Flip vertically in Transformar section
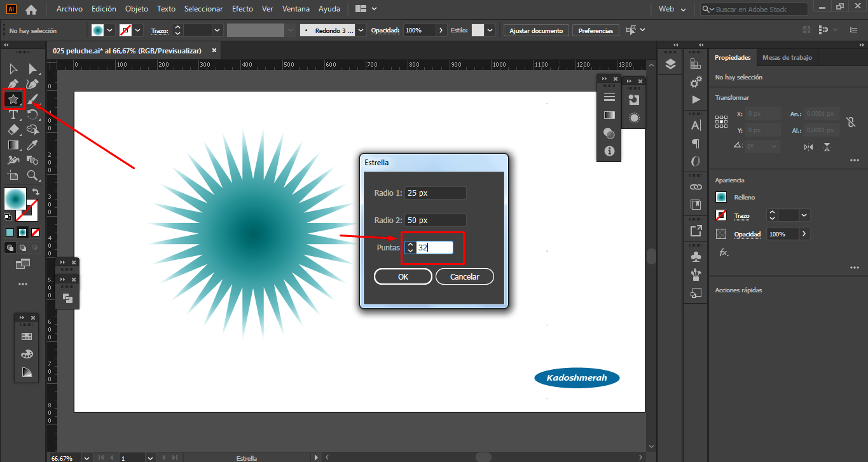This screenshot has height=462, width=868. tap(827, 147)
